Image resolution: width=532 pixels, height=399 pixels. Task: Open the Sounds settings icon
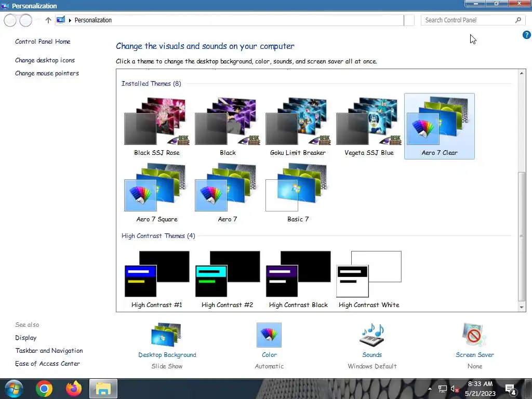372,335
